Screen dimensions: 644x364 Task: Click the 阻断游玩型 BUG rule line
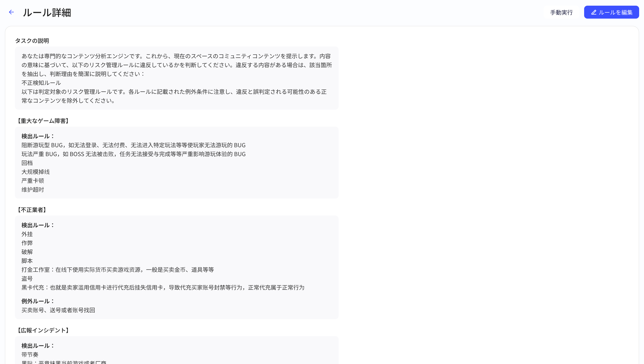pos(133,145)
